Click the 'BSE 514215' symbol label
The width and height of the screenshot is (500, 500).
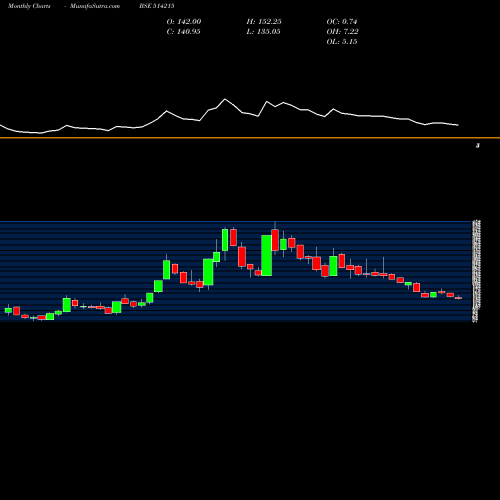pyautogui.click(x=157, y=6)
